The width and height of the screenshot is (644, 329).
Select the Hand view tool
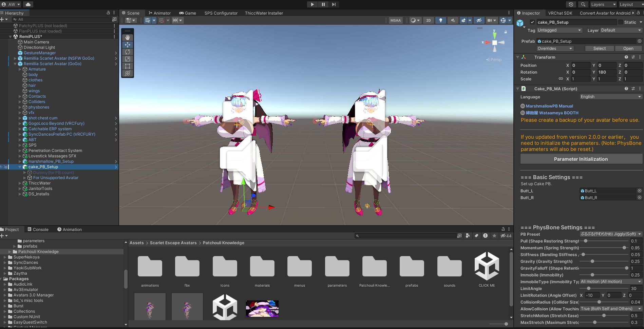click(x=128, y=38)
